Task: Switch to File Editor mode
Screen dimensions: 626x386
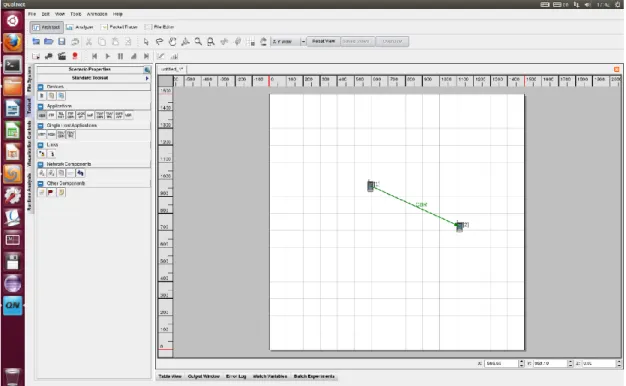Action: click(159, 27)
